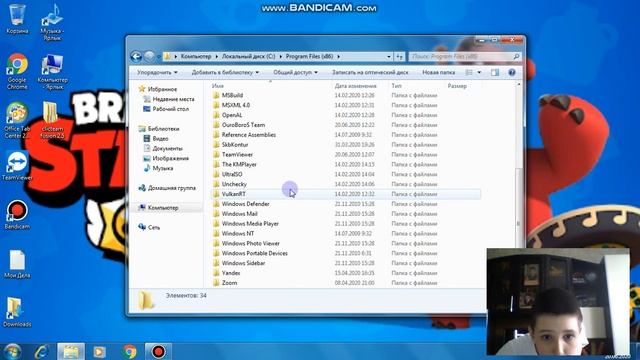Screen dimensions: 640x360
Task: Open Downloads folder on desktop
Action: click(17, 312)
